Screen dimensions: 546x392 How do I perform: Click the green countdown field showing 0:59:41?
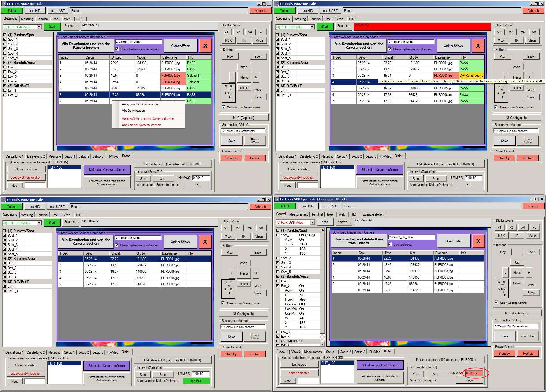196,381
